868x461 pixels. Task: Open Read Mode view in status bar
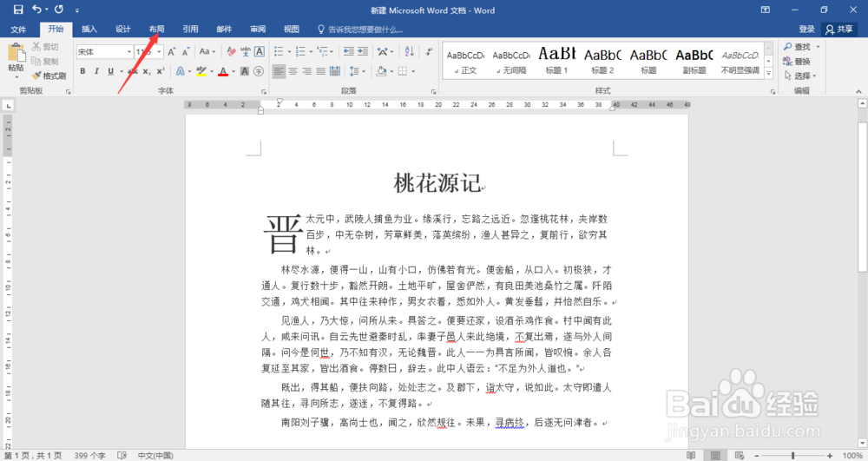tap(691, 456)
